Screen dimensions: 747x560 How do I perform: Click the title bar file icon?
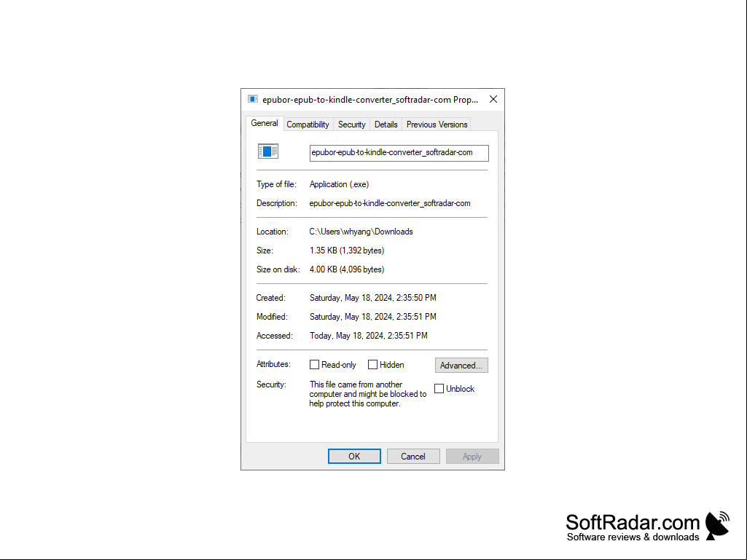(253, 99)
